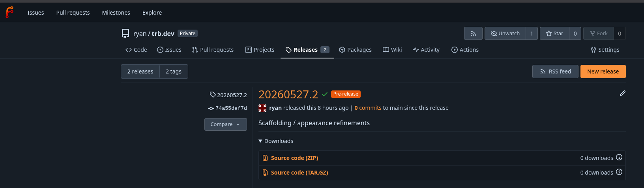View the forks count next to Fork
The height and width of the screenshot is (188, 644).
tap(620, 34)
